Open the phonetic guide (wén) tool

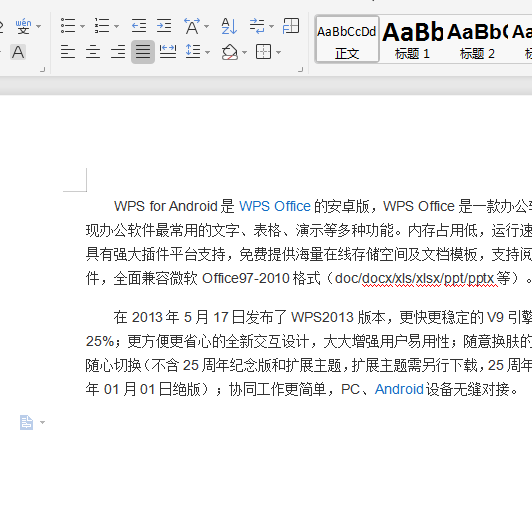tap(23, 26)
